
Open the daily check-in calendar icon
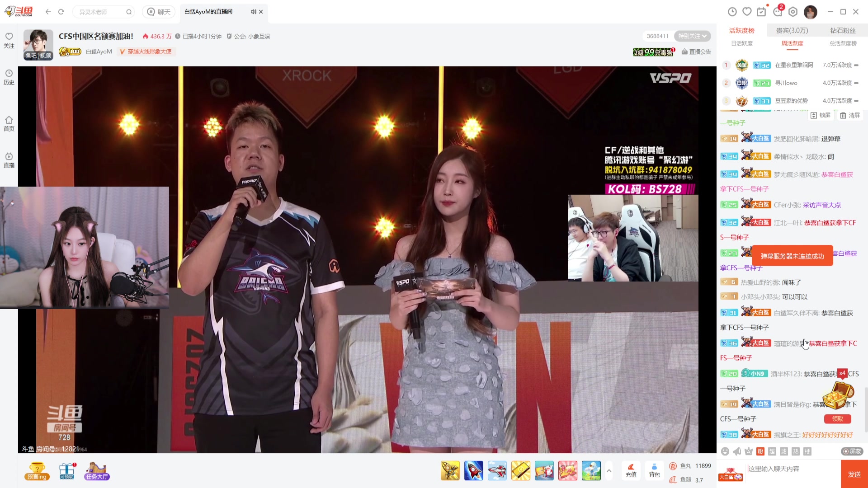coord(762,12)
